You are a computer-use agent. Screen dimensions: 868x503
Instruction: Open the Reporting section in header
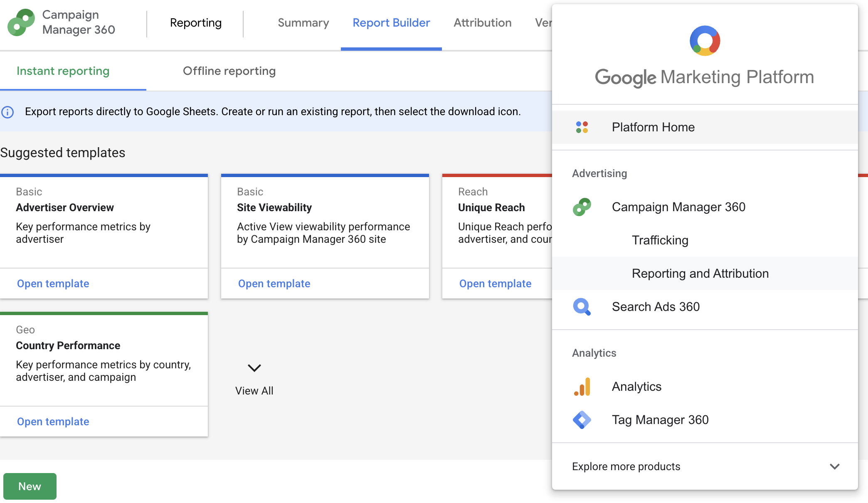tap(196, 23)
